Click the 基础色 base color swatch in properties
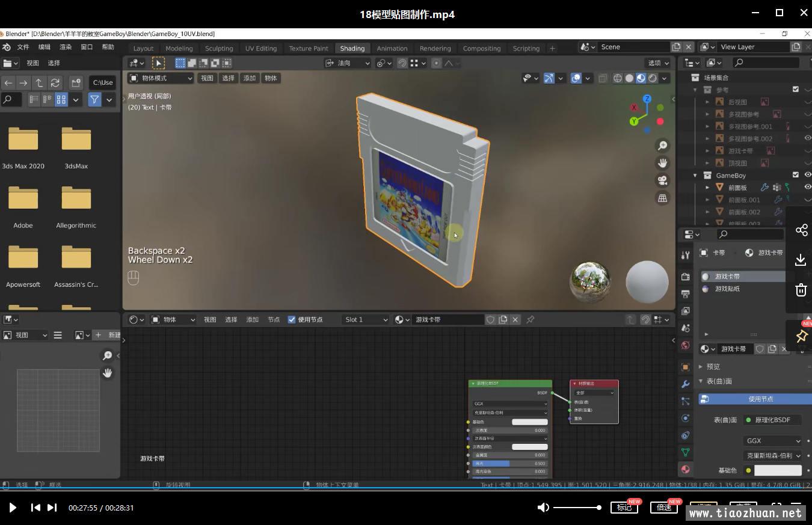This screenshot has height=525, width=812. (778, 470)
